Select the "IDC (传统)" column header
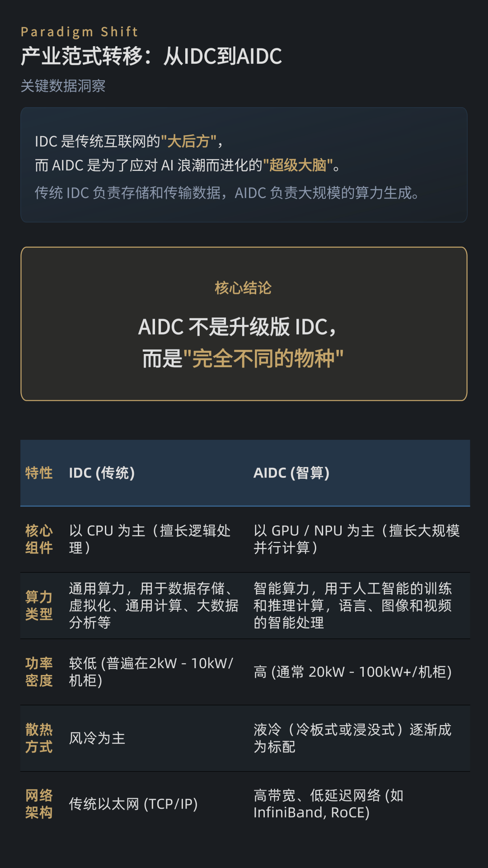This screenshot has width=488, height=868. point(102,473)
